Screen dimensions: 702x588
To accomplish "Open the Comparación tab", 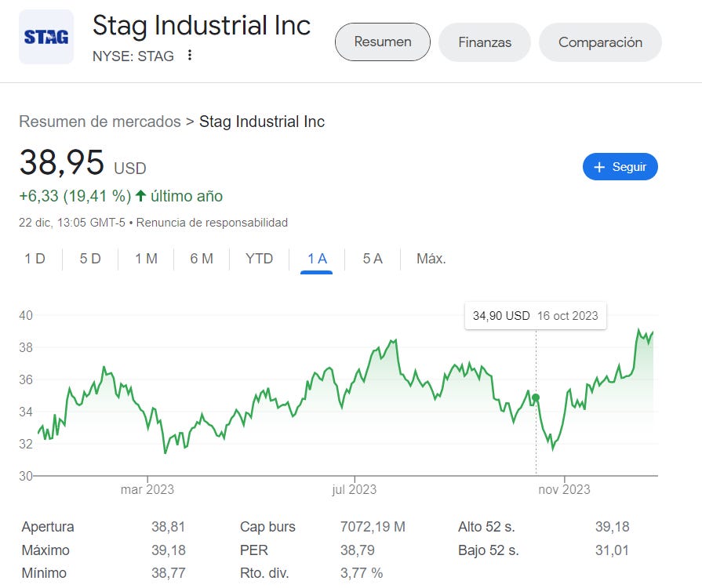I will point(600,42).
